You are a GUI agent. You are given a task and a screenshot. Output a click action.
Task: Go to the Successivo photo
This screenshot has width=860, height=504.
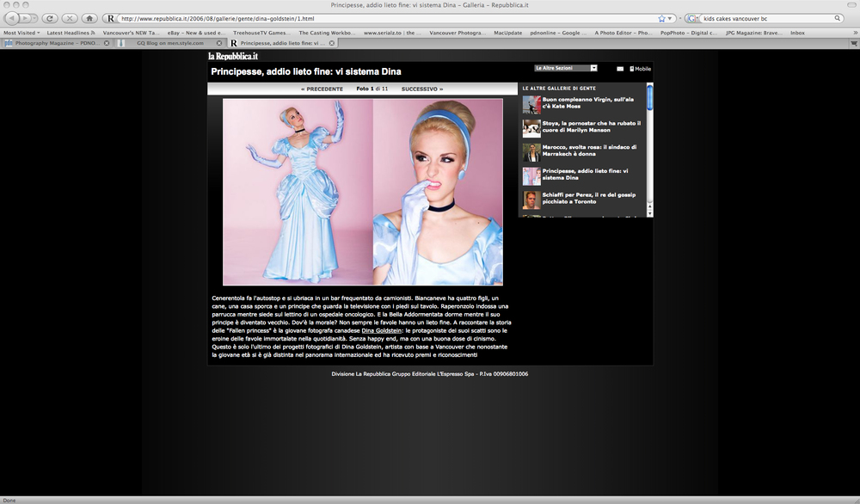tap(421, 89)
